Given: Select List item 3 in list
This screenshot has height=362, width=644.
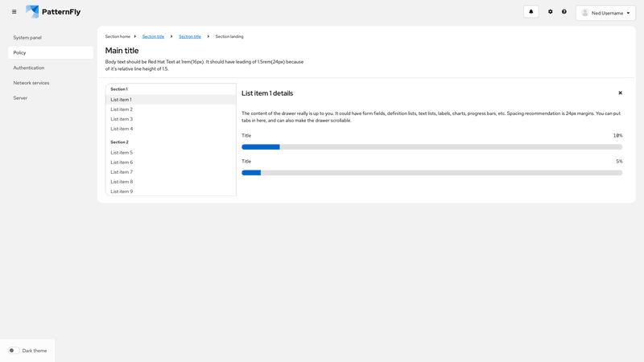Looking at the screenshot, I should click(122, 119).
